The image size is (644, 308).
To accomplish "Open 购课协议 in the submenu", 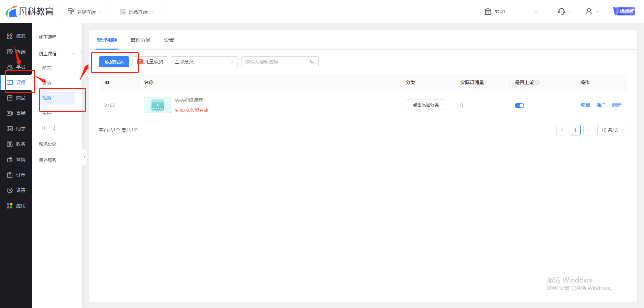I will (48, 144).
